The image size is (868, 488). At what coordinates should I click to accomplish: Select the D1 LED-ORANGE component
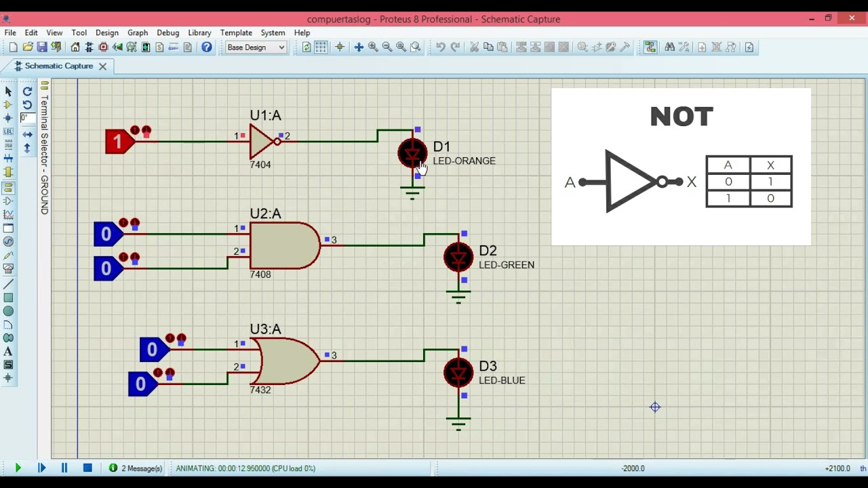point(412,154)
